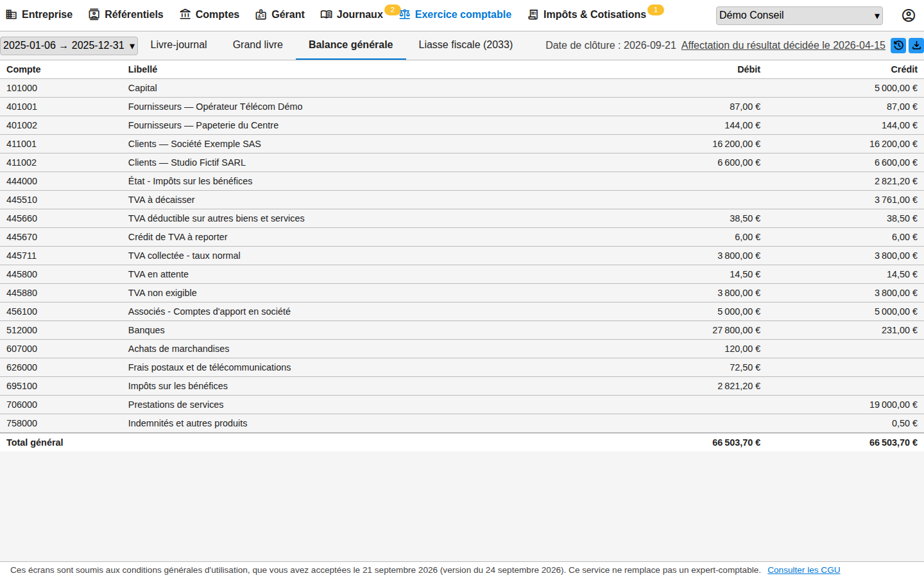Switch to the Grand livre tab
This screenshot has width=924, height=578.
click(x=258, y=45)
